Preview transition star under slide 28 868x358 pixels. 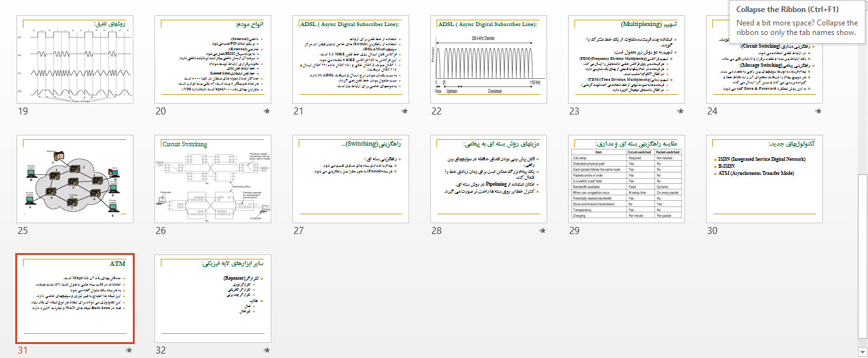coord(543,231)
